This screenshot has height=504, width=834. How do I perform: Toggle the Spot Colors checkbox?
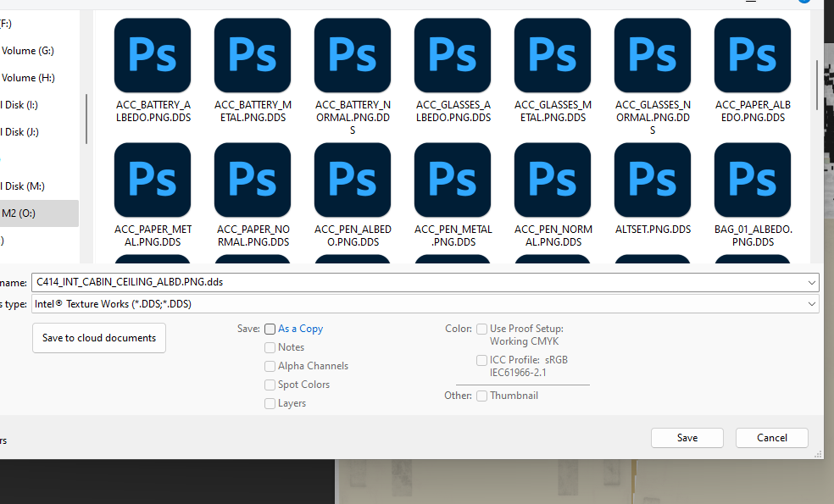(270, 385)
